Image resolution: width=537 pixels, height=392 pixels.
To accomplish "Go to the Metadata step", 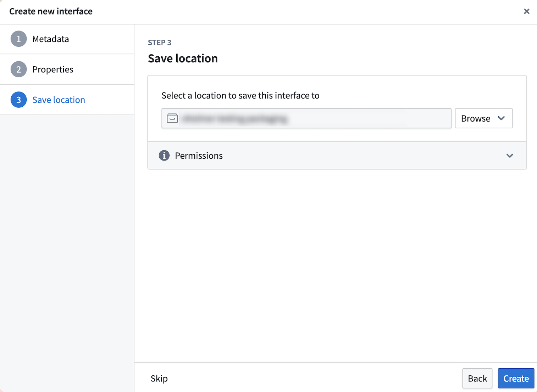I will point(67,39).
